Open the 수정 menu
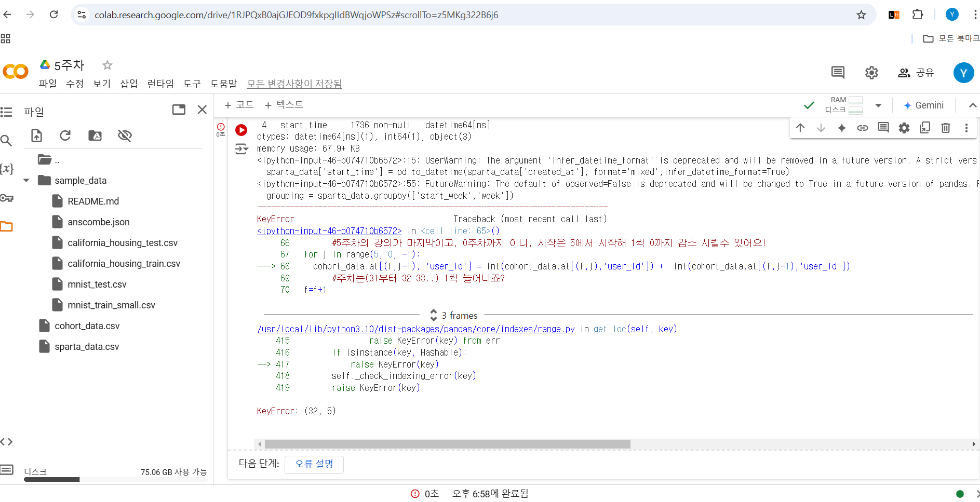 point(75,84)
